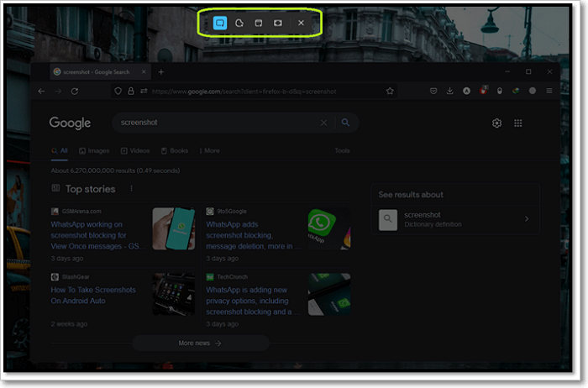This screenshot has width=588, height=388.
Task: Click the Google search input field
Action: [214, 123]
